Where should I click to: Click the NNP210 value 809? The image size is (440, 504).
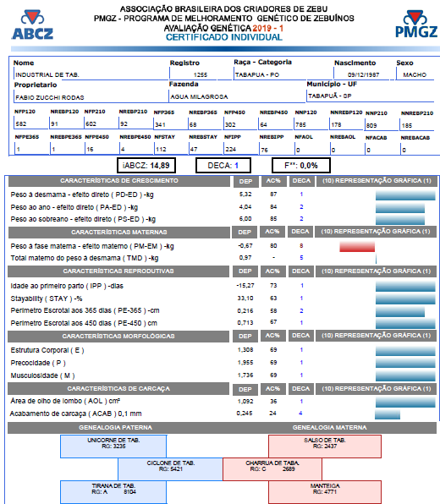pos(371,126)
